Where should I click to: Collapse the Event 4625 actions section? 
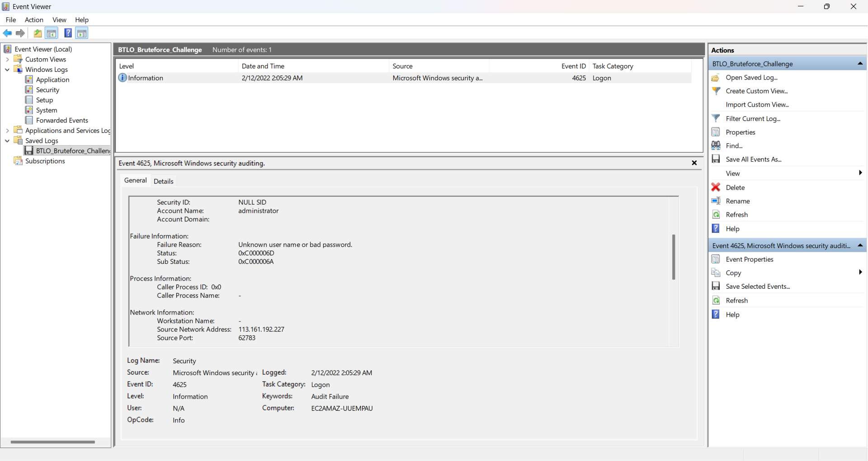pyautogui.click(x=860, y=245)
